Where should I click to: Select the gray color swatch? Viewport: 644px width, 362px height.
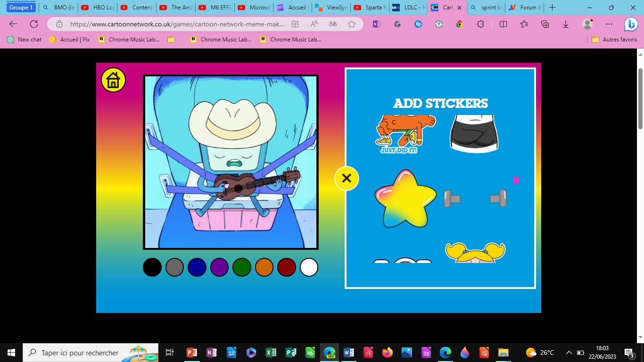click(x=174, y=267)
